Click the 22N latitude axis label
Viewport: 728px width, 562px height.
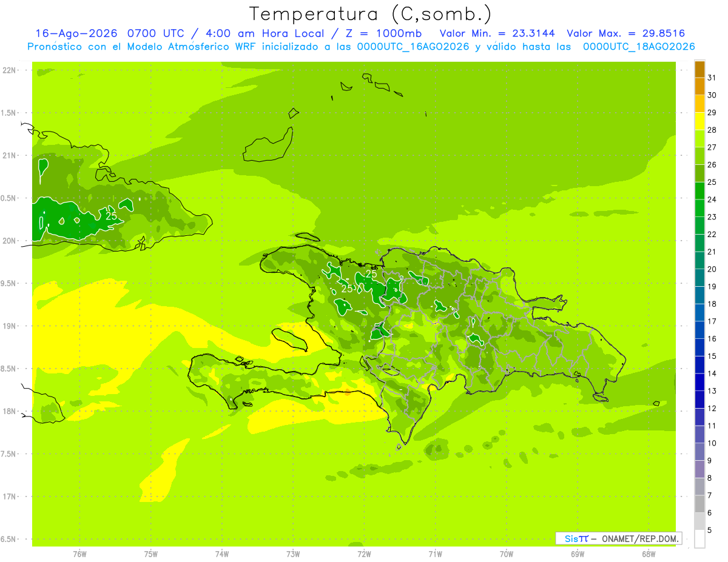9,70
